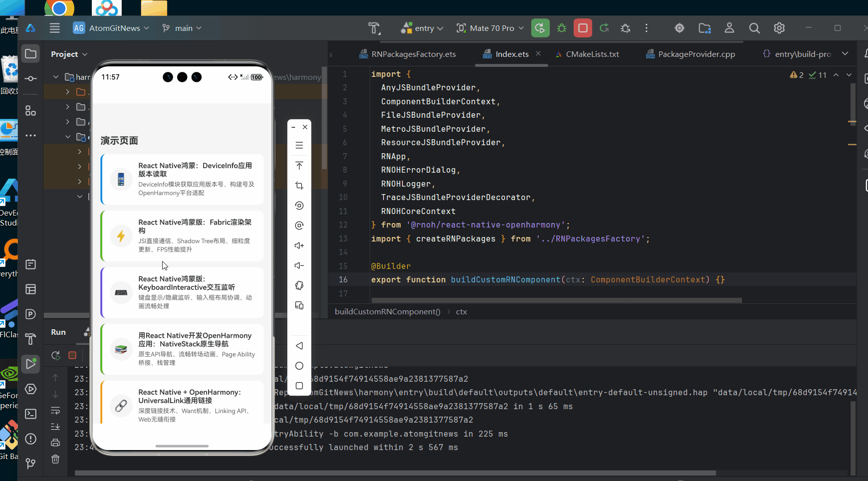This screenshot has height=481, width=868.
Task: Tap the emulator home circle button
Action: pyautogui.click(x=299, y=366)
